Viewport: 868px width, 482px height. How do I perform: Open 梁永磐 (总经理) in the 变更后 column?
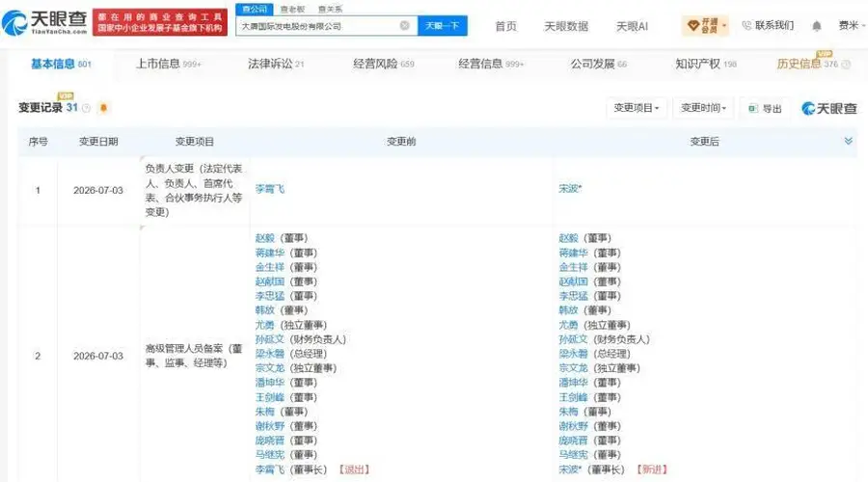(x=573, y=354)
